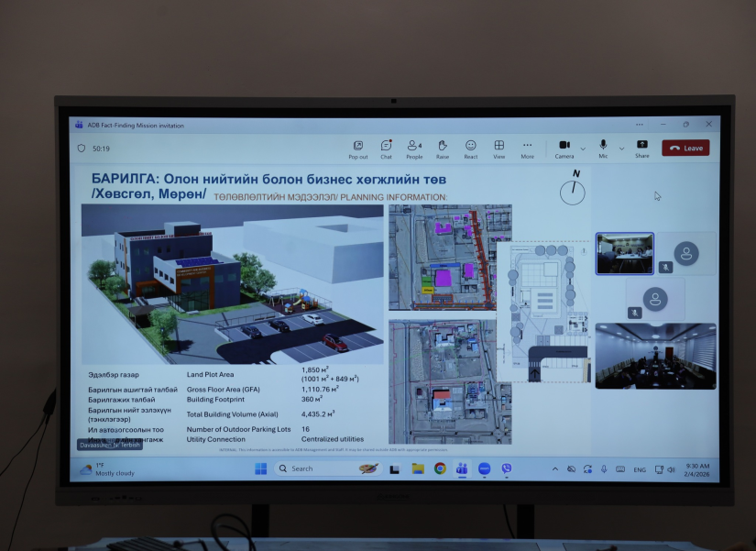
Task: Pop out the shared content window
Action: tap(358, 148)
